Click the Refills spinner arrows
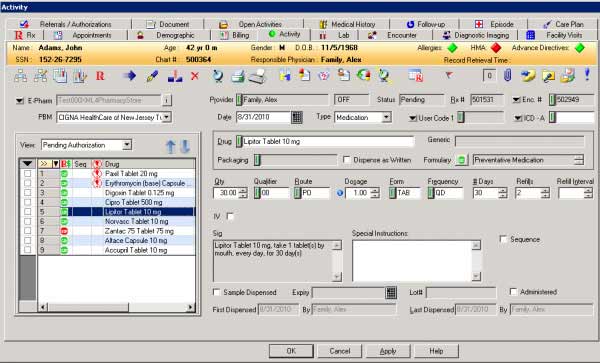600x363 pixels. coord(545,193)
